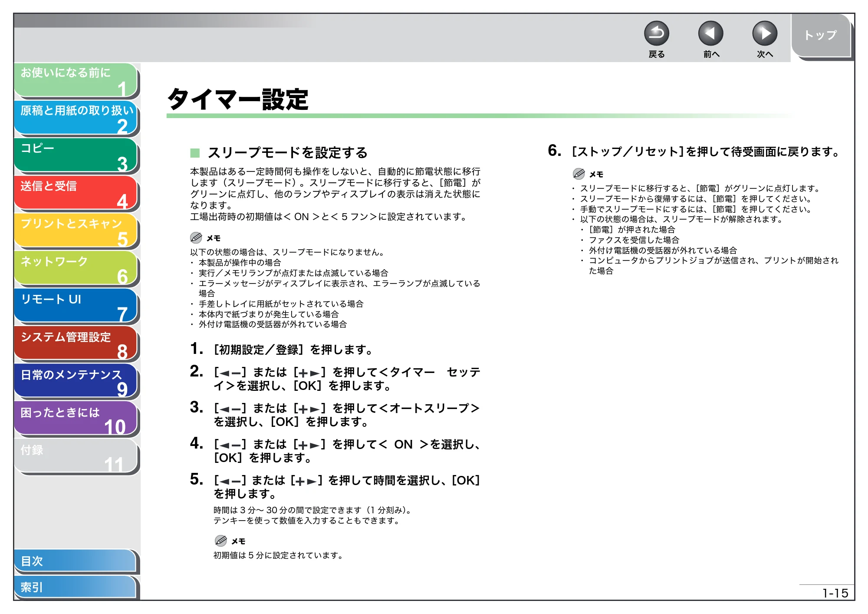Click the line テンキーを使って数値を入力することもできます。

pos(307,521)
